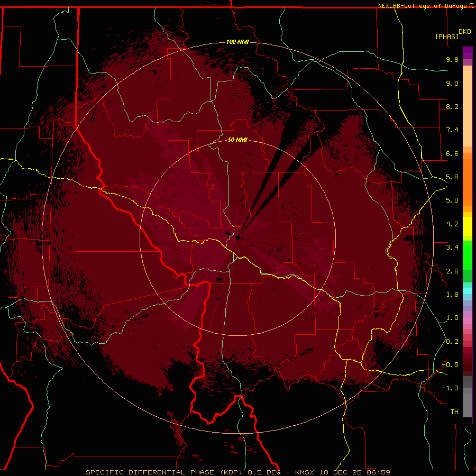Click the 0.2 scale value
This screenshot has width=476, height=476.
pos(452,342)
